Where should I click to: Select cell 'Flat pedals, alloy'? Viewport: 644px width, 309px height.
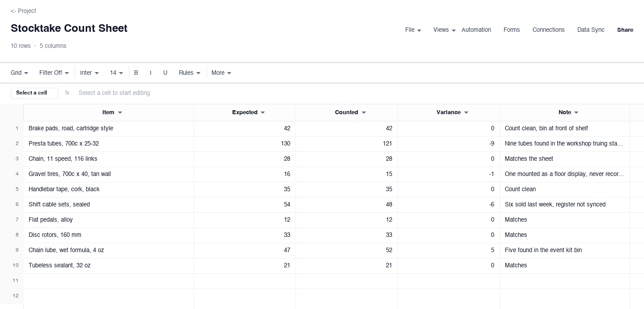point(109,220)
